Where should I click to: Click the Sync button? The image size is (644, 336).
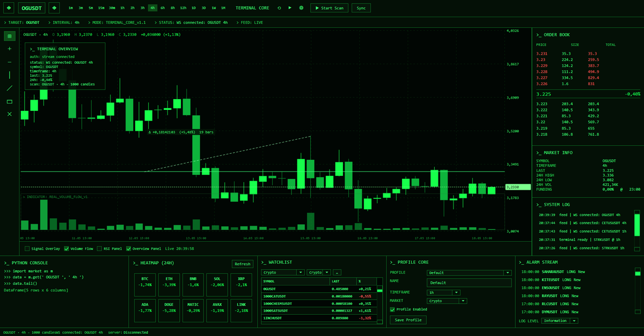coord(361,8)
